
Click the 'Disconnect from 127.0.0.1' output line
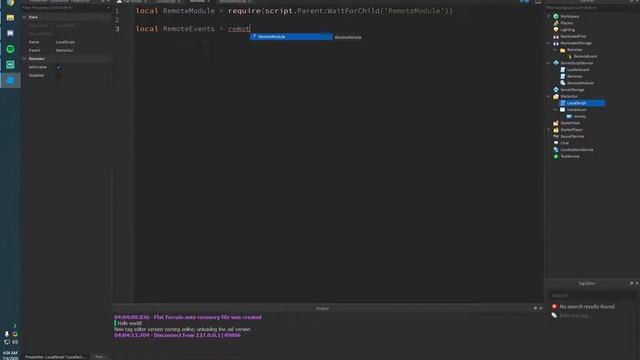(x=177, y=335)
